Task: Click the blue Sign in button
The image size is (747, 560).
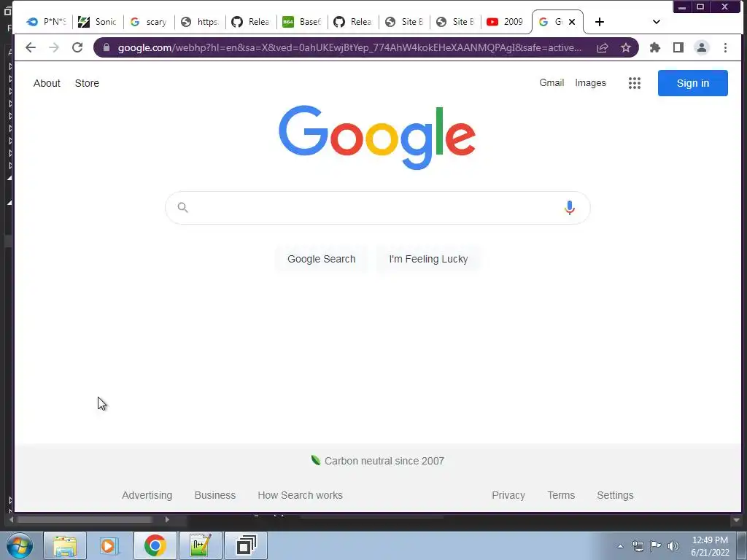Action: (x=693, y=83)
